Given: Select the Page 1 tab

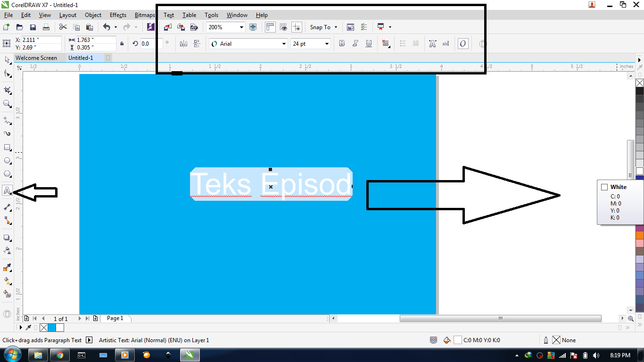Looking at the screenshot, I should pos(115,319).
